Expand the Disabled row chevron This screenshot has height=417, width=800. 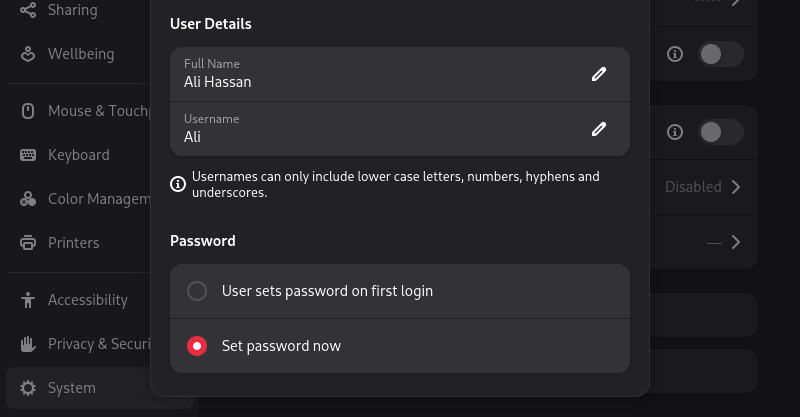tap(736, 187)
